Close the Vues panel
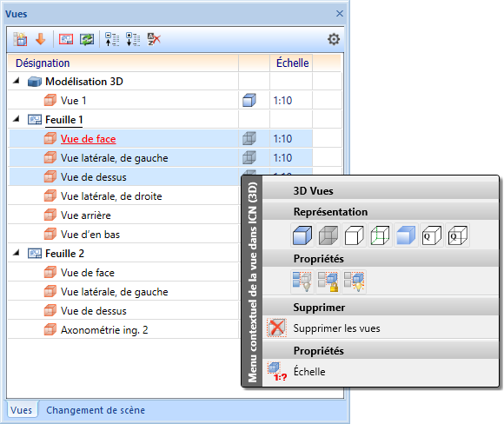The height and width of the screenshot is (424, 504). (340, 14)
